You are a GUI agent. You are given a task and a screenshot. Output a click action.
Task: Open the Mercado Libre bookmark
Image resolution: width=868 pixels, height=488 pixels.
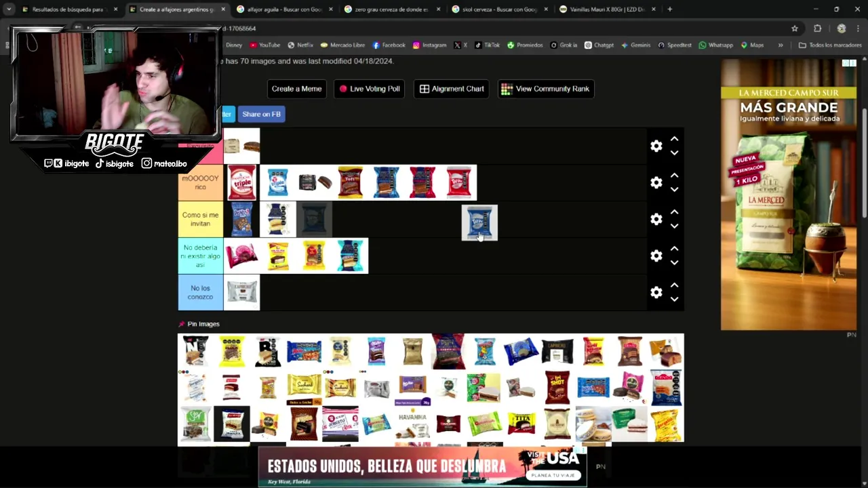[x=342, y=45]
